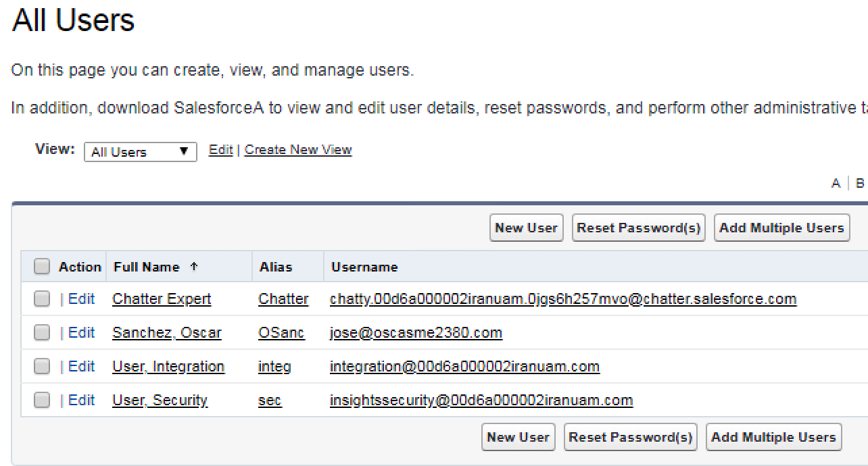Edit the Sanchez, Oscar user
This screenshot has width=868, height=466.
coord(81,332)
